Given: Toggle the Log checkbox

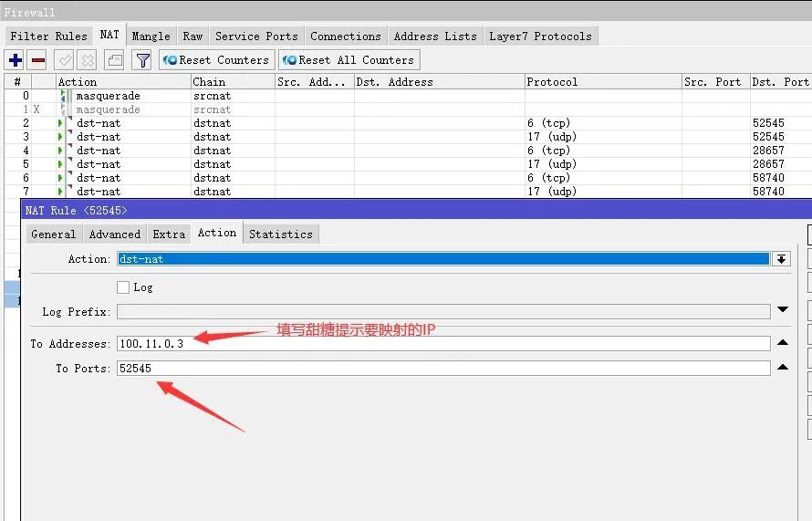Looking at the screenshot, I should click(123, 287).
